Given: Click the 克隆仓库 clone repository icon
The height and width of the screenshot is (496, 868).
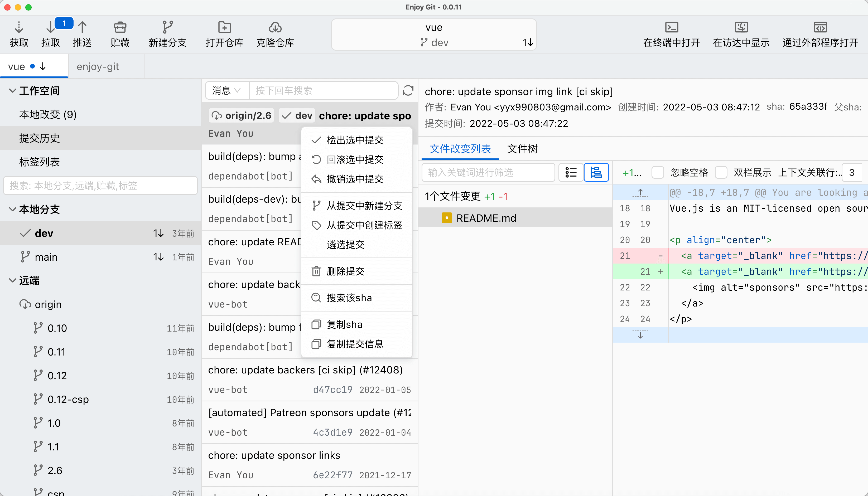Looking at the screenshot, I should click(275, 27).
